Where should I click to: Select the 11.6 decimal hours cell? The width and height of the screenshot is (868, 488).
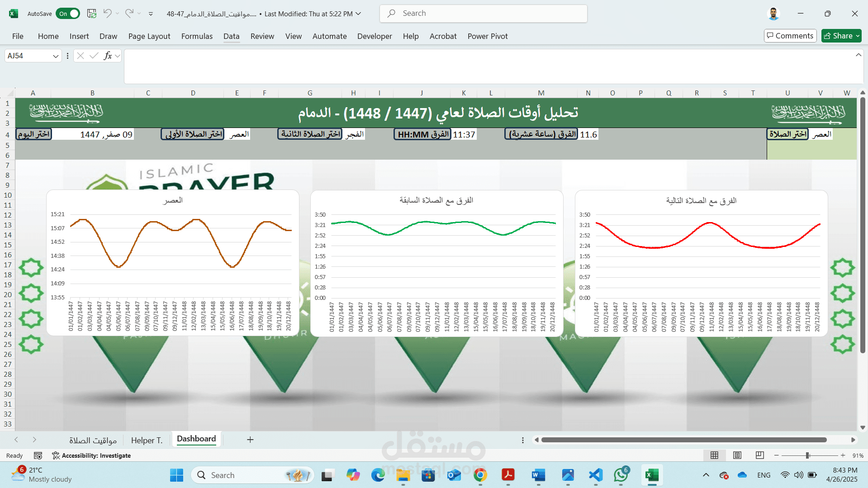point(588,135)
